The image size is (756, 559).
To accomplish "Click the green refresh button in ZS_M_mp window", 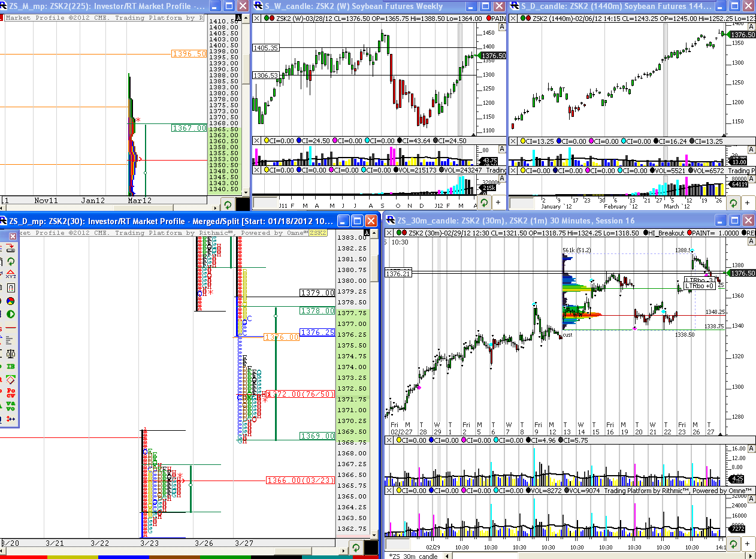I will pyautogui.click(x=228, y=204).
